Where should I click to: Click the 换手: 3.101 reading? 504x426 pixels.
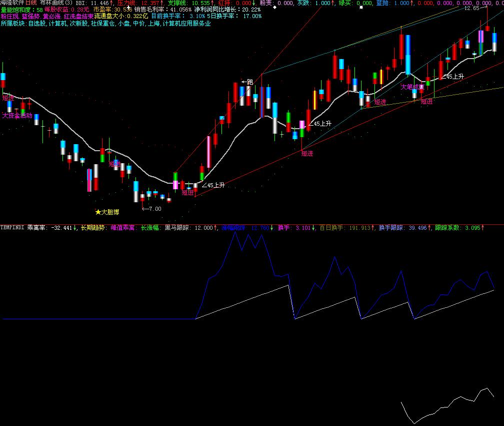tap(296, 227)
